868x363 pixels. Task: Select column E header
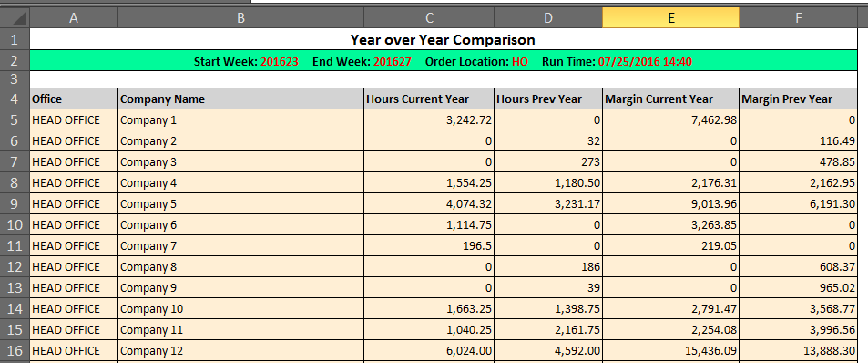point(670,17)
